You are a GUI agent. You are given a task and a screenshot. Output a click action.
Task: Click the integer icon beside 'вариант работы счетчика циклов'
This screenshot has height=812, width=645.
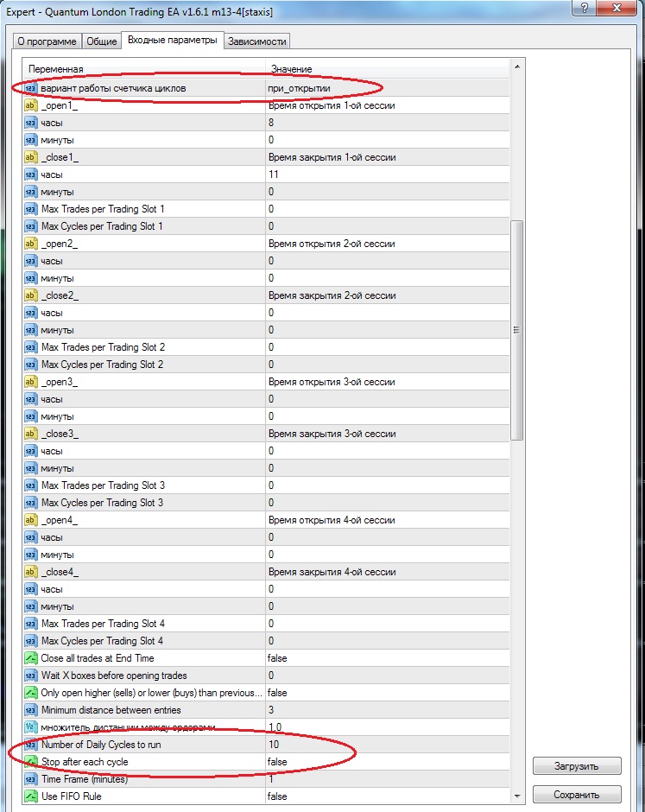31,89
